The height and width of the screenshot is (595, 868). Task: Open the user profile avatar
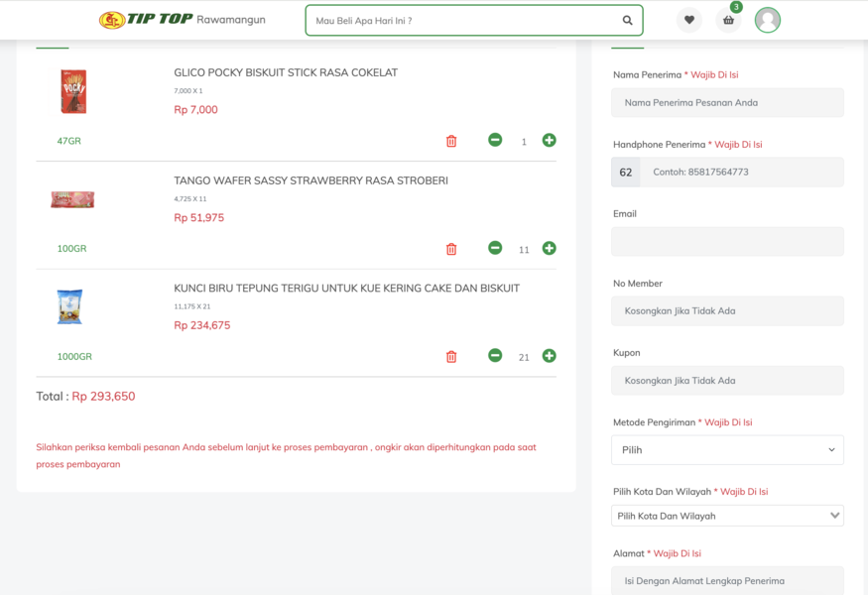[x=767, y=20]
